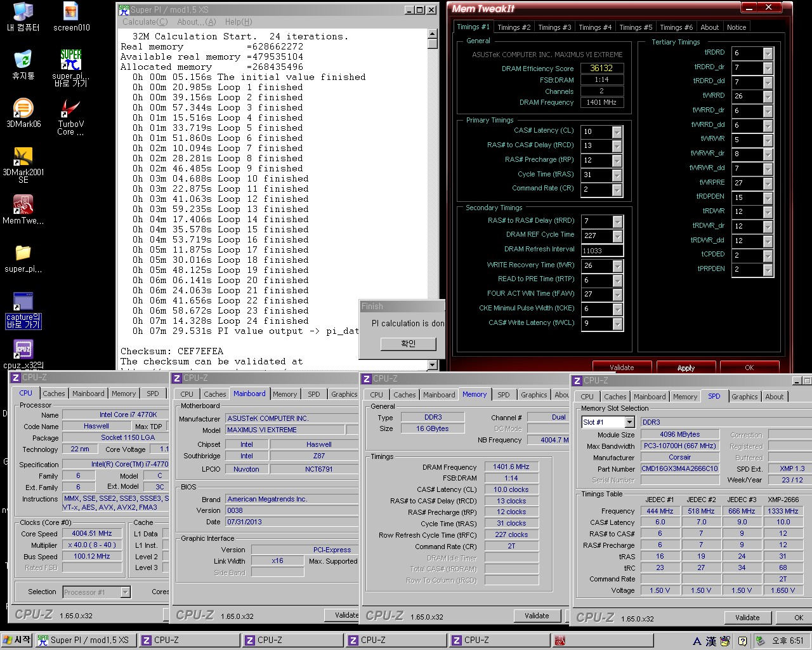Open the screen010 file icon on desktop

tap(71, 17)
